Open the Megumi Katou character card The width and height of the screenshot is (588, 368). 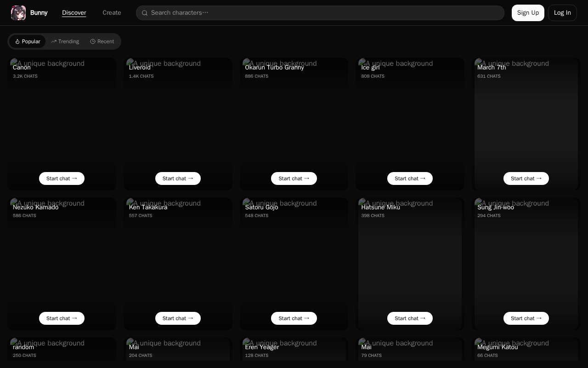point(526,353)
